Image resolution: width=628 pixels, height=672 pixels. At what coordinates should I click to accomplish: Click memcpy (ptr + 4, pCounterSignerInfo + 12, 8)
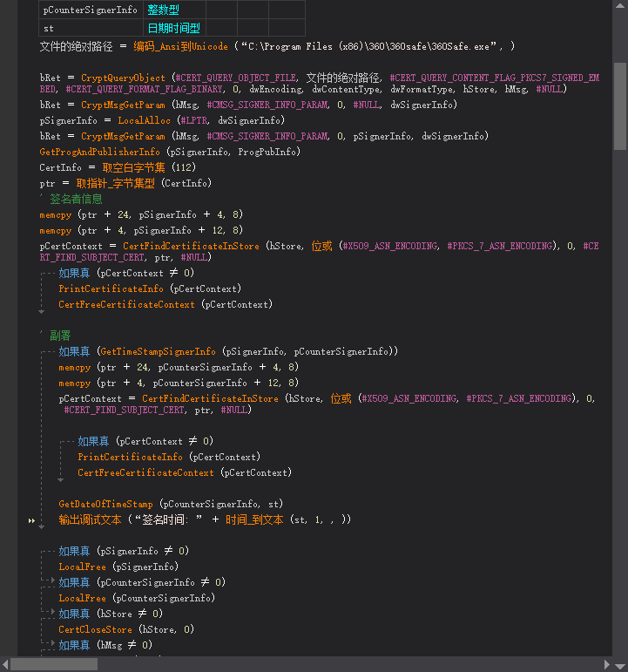[179, 383]
